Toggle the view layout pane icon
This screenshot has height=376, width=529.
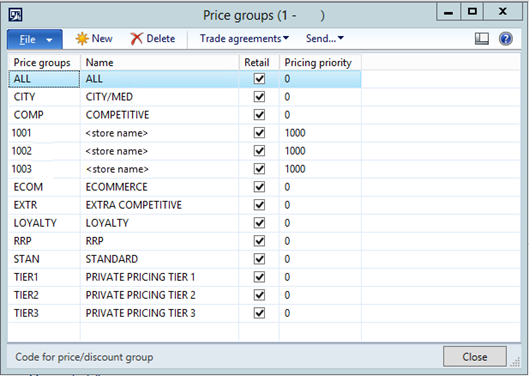click(x=482, y=39)
